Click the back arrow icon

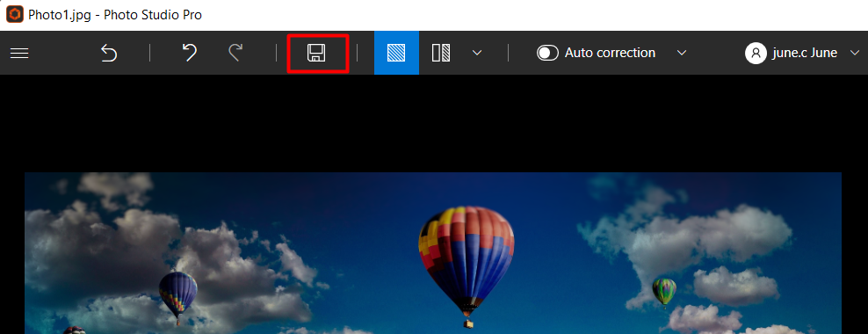click(x=109, y=53)
